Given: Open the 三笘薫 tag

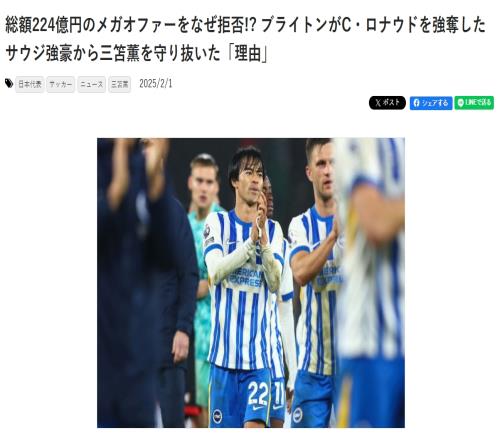Looking at the screenshot, I should [x=119, y=84].
